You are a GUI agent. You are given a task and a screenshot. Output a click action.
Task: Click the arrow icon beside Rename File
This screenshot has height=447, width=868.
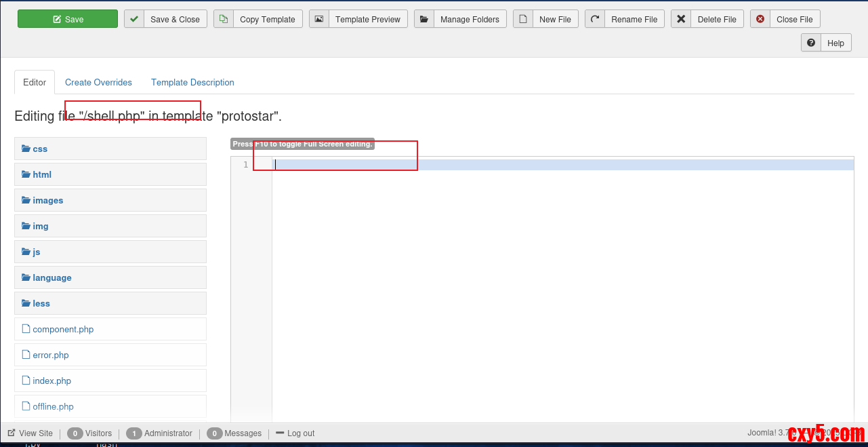click(x=595, y=19)
